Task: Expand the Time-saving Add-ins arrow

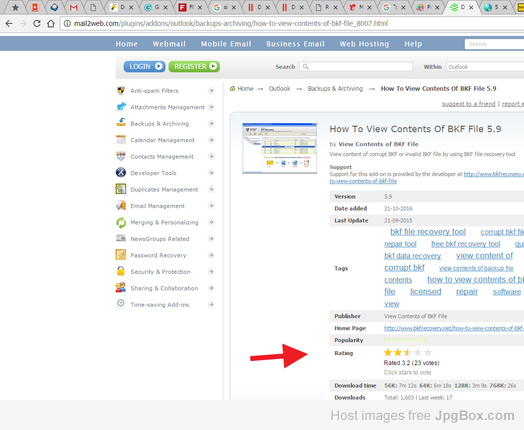Action: pyautogui.click(x=211, y=304)
